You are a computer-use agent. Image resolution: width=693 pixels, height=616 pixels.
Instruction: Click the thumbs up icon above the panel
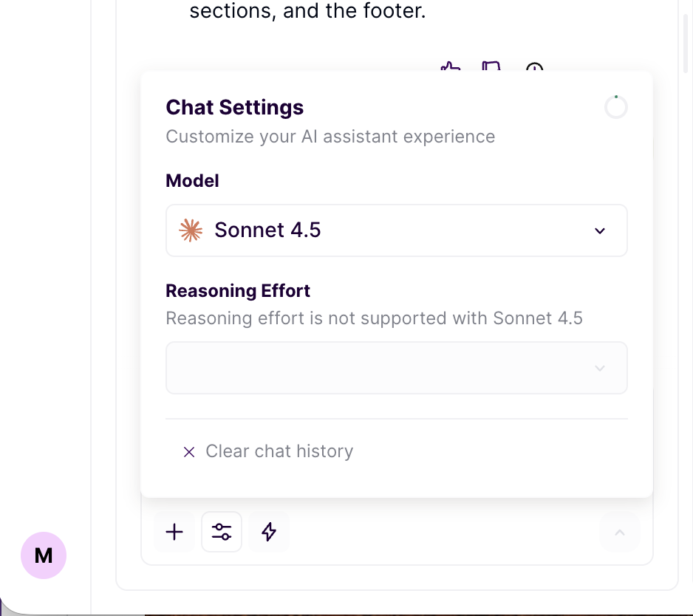450,68
